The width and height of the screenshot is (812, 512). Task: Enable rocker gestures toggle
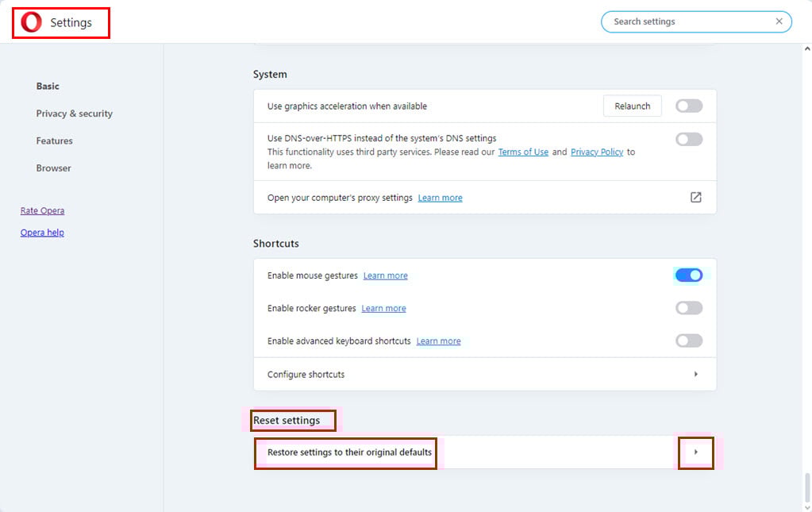[x=689, y=308]
